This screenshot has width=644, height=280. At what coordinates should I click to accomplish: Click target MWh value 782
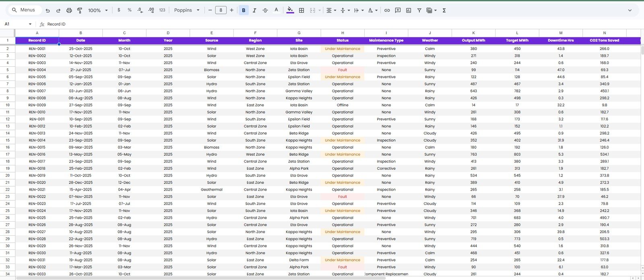pyautogui.click(x=517, y=91)
